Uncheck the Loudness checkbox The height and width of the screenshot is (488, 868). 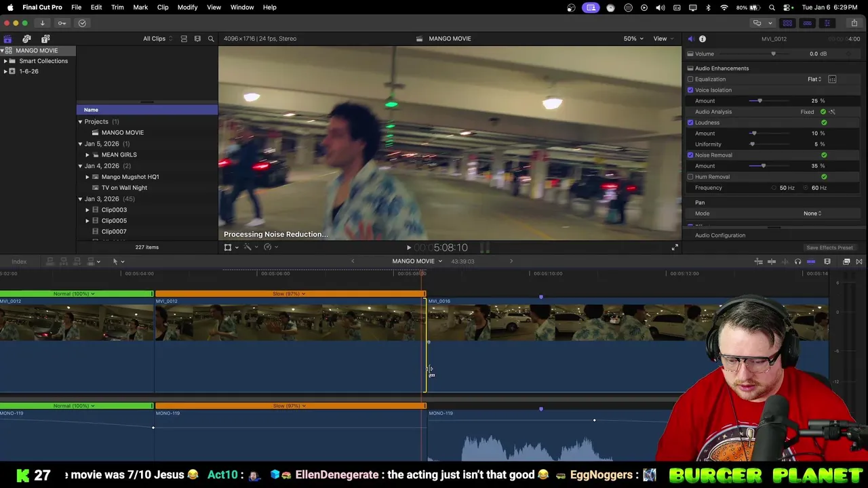pyautogui.click(x=690, y=123)
